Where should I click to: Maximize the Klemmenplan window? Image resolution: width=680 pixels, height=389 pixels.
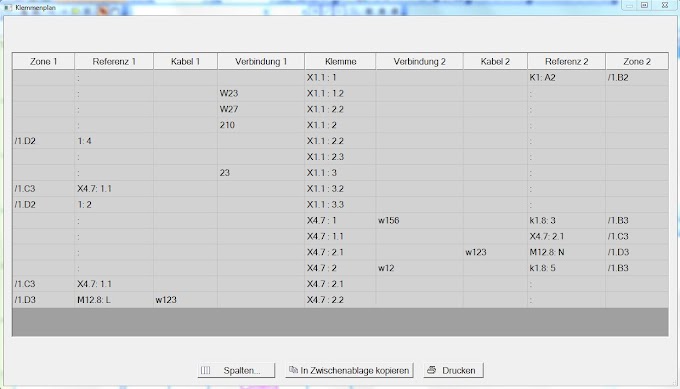pyautogui.click(x=644, y=5)
